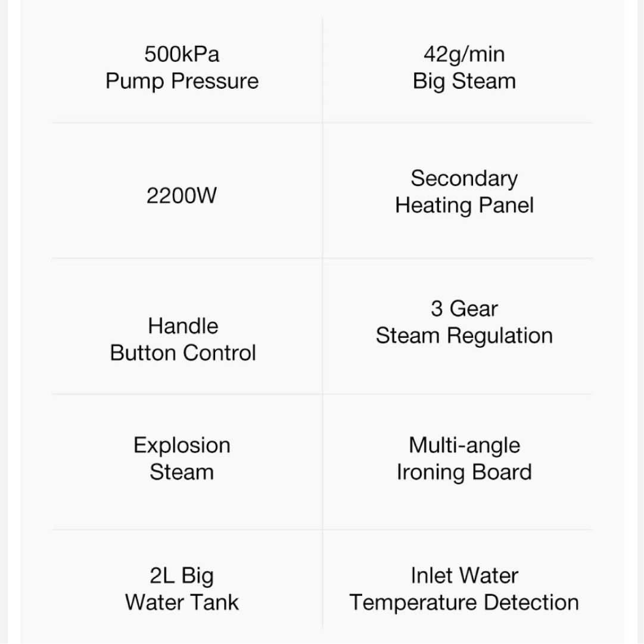Click the Water Tank label
The height and width of the screenshot is (644, 644).
(182, 602)
